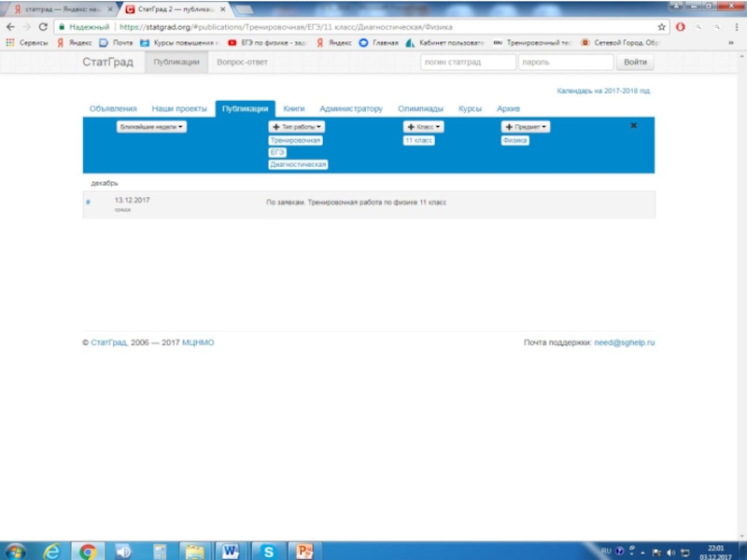Viewport: 747px width, 560px height.
Task: Focus the логин статград field
Action: tap(468, 62)
